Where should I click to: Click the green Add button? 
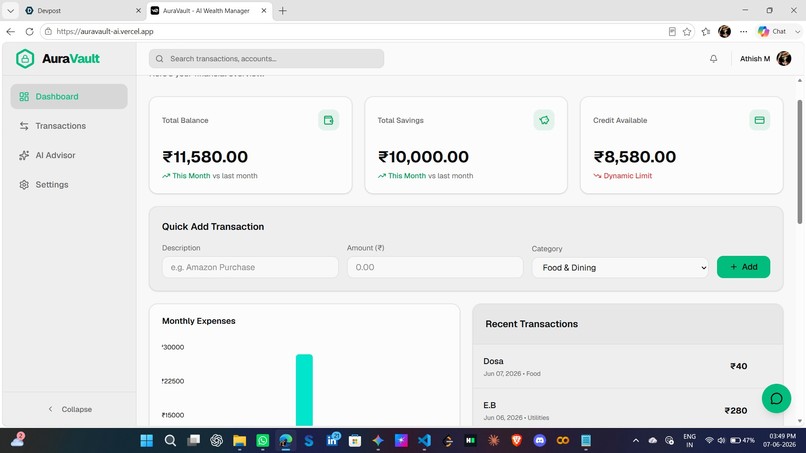(743, 267)
